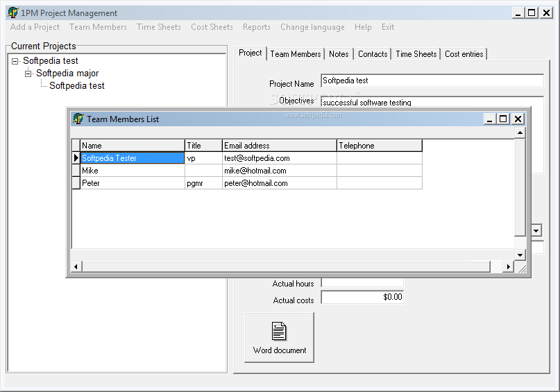The image size is (560, 392).
Task: Open the Cost Sheets menu
Action: click(x=212, y=27)
